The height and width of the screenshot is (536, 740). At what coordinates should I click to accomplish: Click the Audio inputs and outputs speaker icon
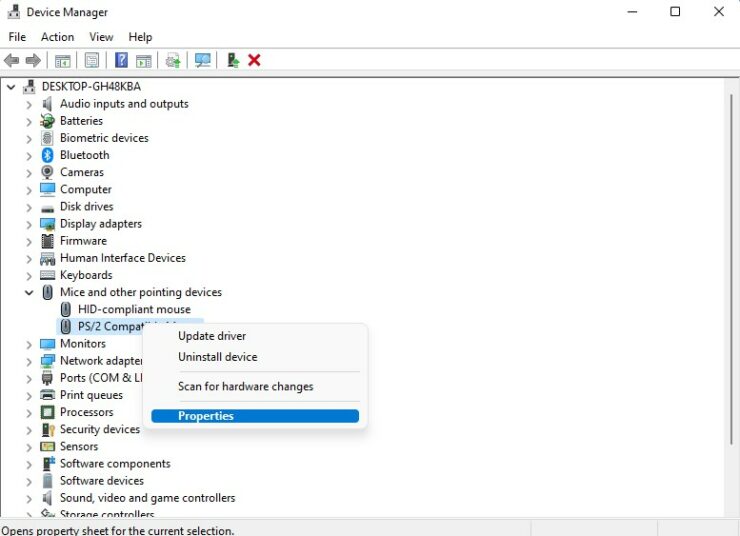(47, 104)
